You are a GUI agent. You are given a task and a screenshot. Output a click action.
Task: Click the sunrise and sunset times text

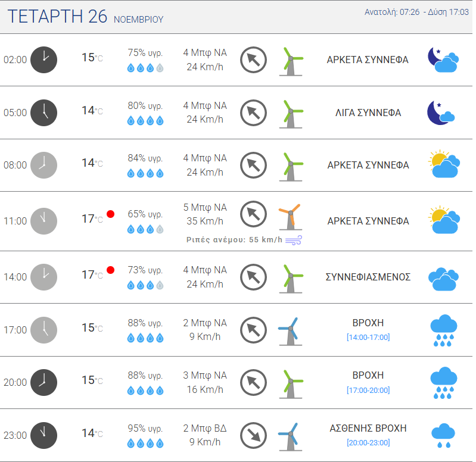click(x=416, y=12)
